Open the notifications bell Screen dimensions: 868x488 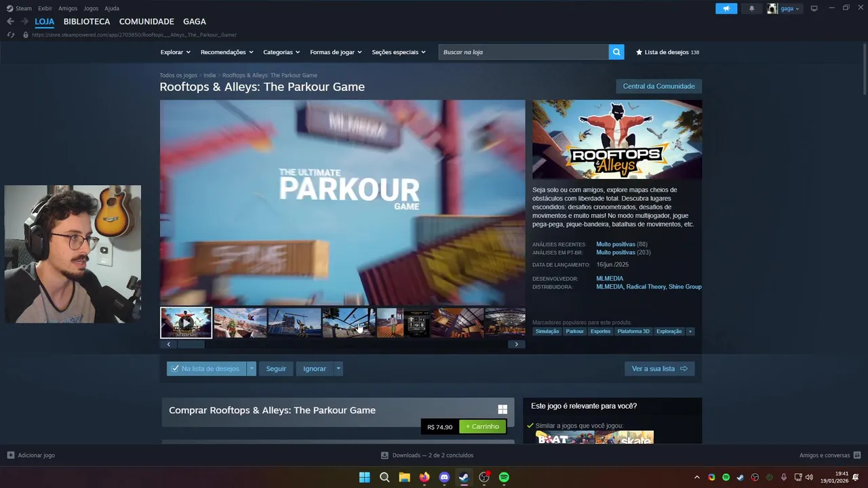pyautogui.click(x=751, y=8)
